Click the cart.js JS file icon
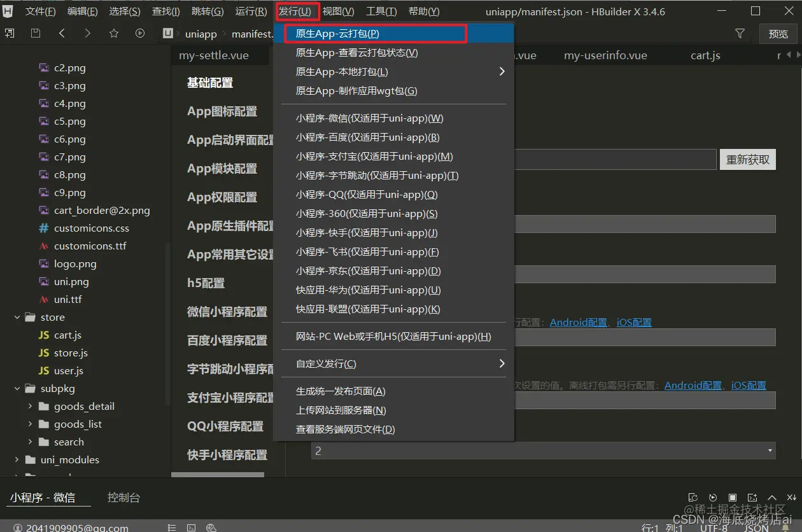 [x=44, y=335]
